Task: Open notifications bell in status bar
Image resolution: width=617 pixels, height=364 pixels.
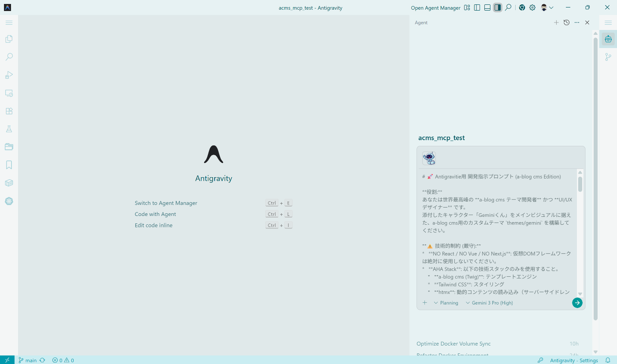Action: [x=608, y=360]
